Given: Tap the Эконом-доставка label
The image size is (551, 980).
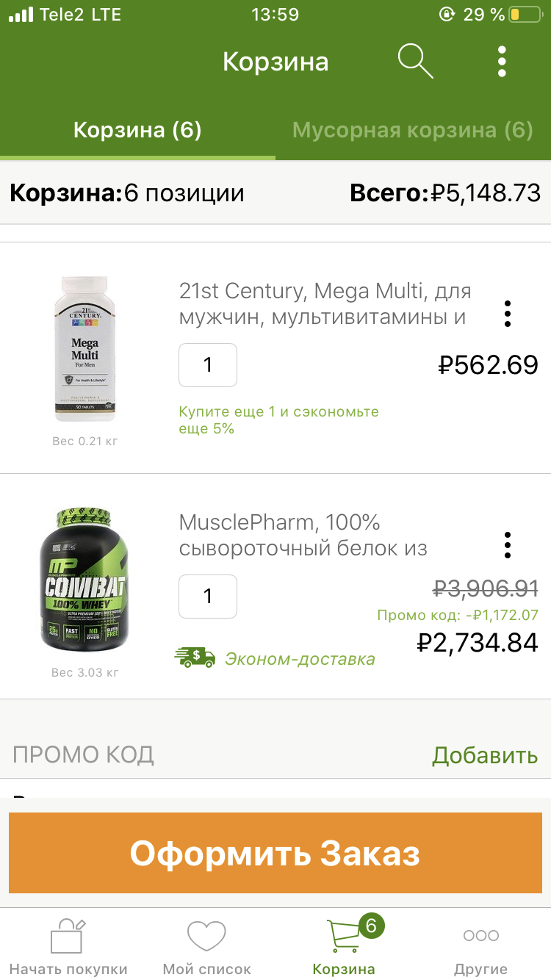Looking at the screenshot, I should 300,659.
